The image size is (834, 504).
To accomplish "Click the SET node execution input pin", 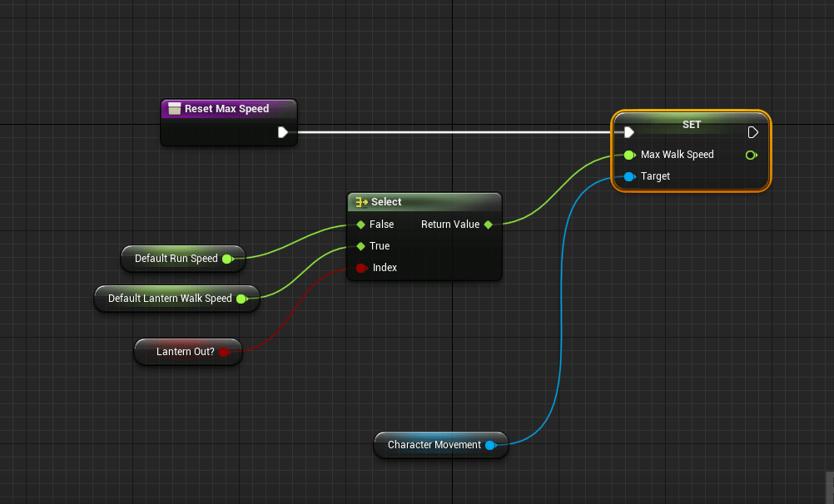I will coord(629,132).
